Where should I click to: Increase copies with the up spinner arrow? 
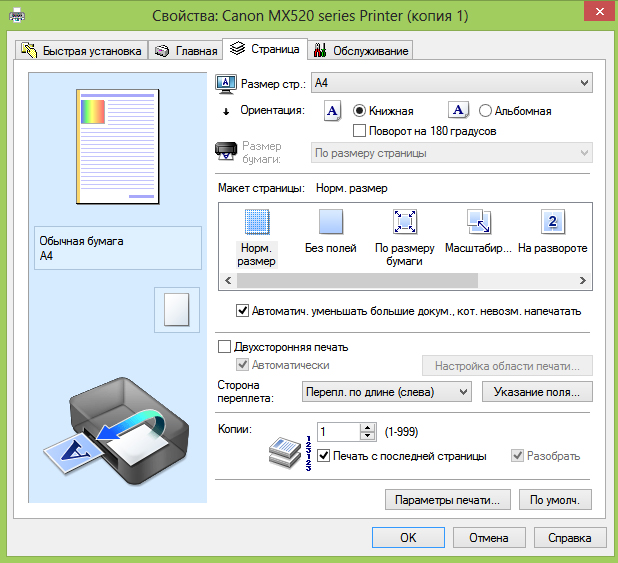367,427
